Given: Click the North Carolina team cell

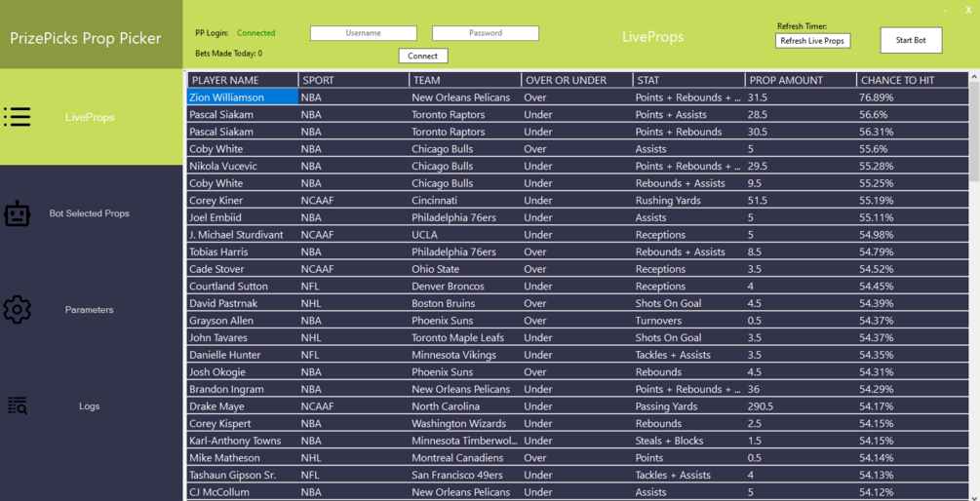Looking at the screenshot, I should (x=465, y=406).
